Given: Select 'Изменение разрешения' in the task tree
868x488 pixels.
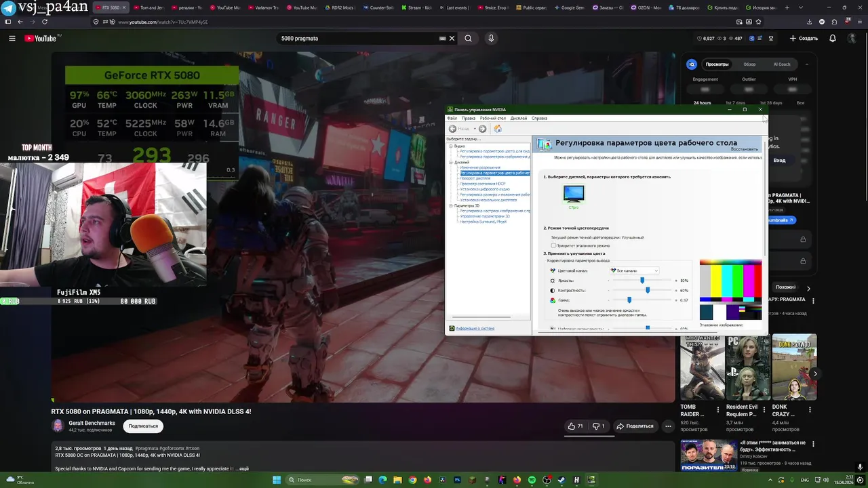Looking at the screenshot, I should pos(480,167).
